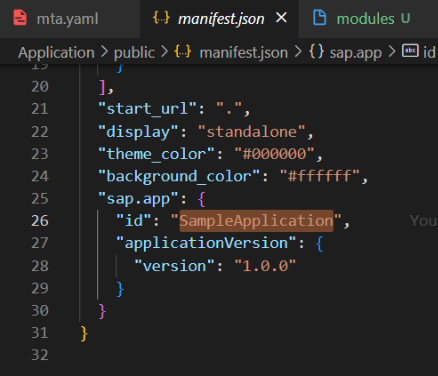Open the Application breadcrumb segment
Image resolution: width=438 pixels, height=376 pixels.
(56, 53)
